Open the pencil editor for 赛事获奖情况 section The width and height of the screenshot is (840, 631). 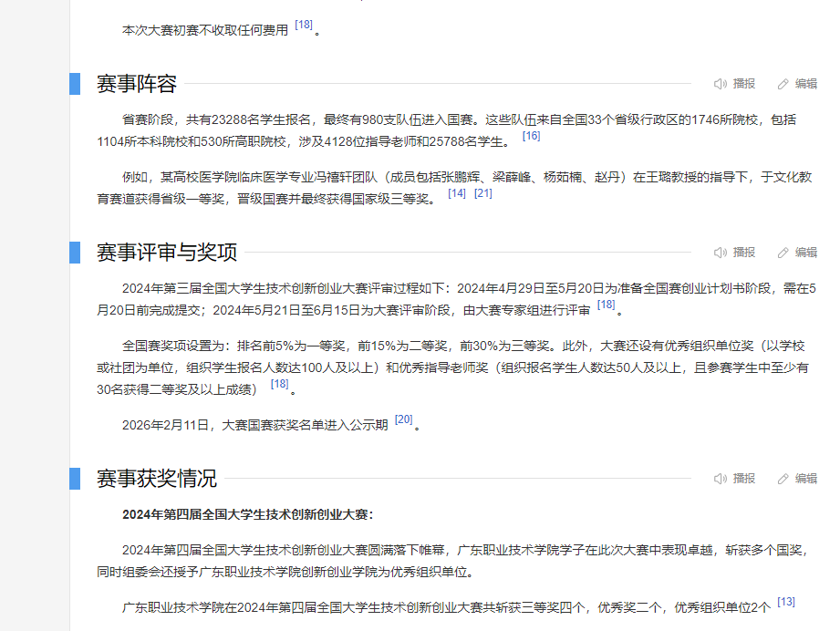click(x=783, y=479)
